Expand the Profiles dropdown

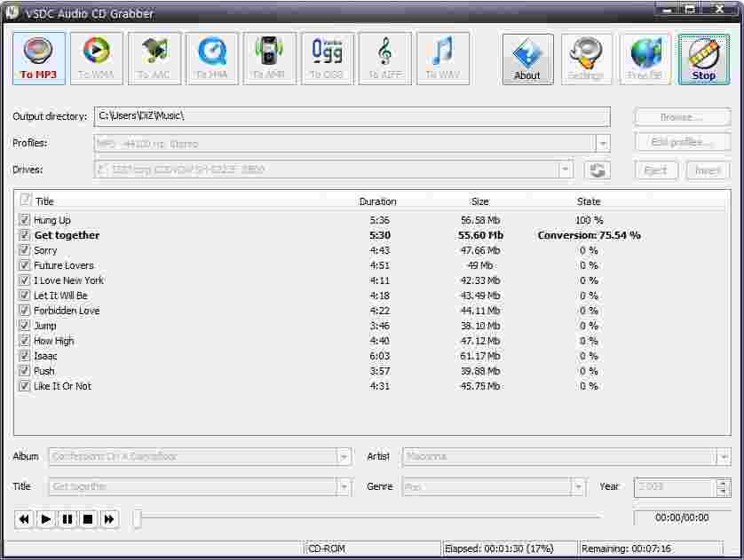[x=603, y=144]
